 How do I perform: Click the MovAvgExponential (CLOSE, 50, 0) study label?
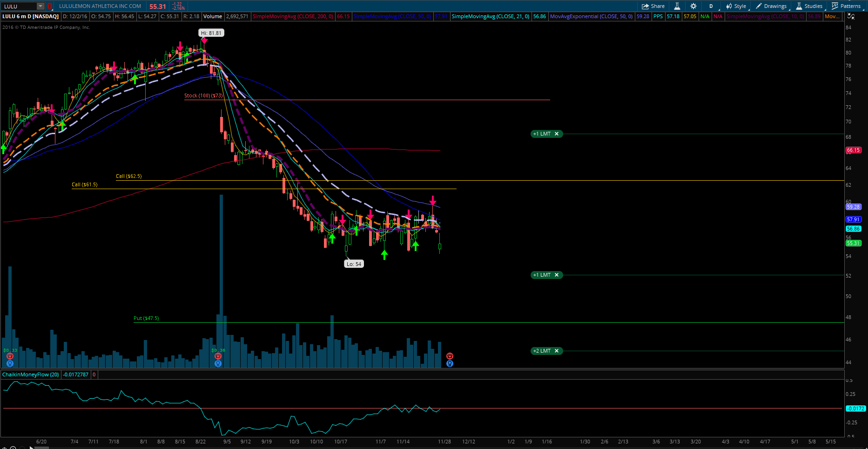pyautogui.click(x=592, y=16)
